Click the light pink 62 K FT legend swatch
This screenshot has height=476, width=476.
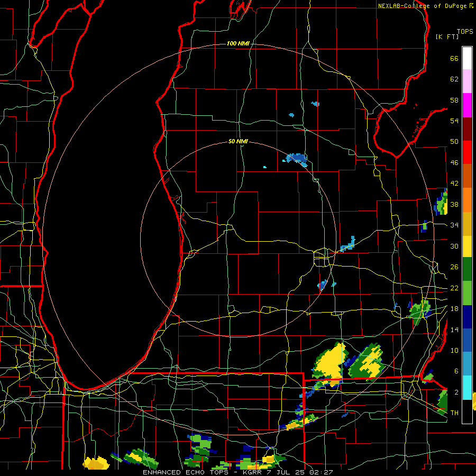coord(467,81)
